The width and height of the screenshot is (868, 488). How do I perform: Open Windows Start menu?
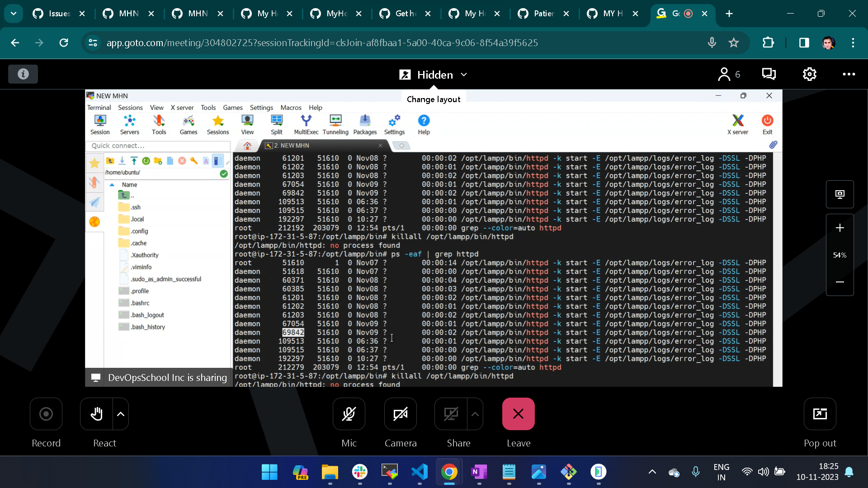269,472
